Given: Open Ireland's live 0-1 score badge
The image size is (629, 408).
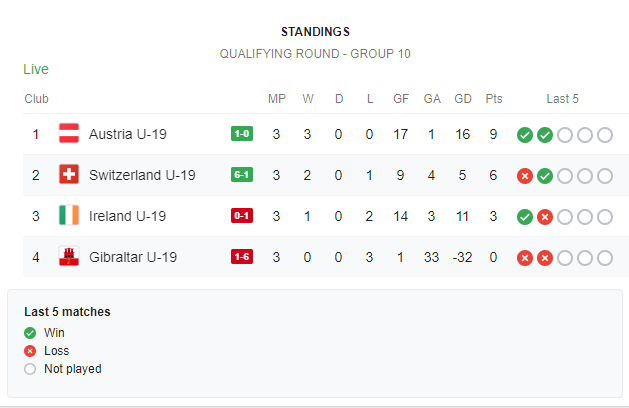Looking at the screenshot, I should tap(242, 215).
